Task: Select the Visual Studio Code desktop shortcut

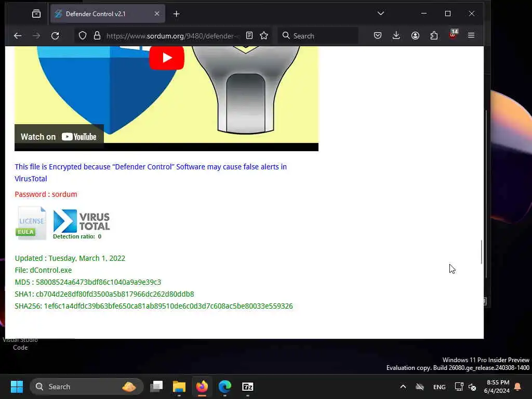Action: [20, 343]
